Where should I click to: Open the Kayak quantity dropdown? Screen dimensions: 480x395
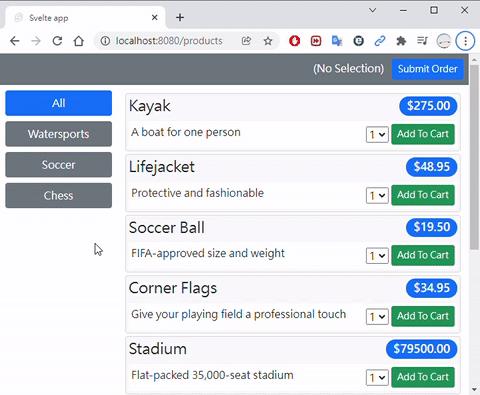click(x=377, y=135)
